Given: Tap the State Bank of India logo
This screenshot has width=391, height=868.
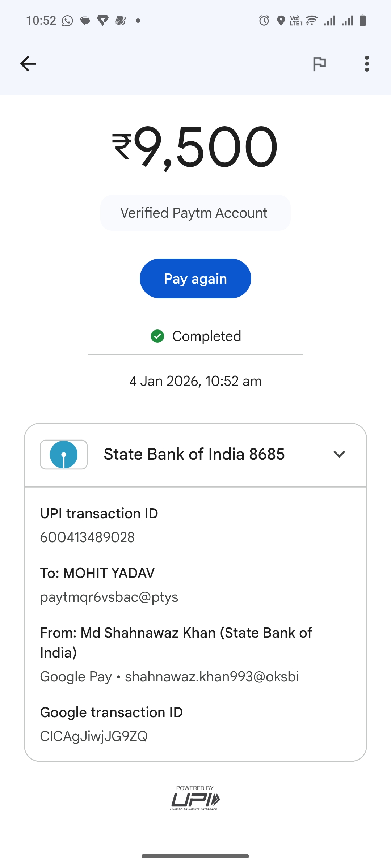Looking at the screenshot, I should click(64, 455).
